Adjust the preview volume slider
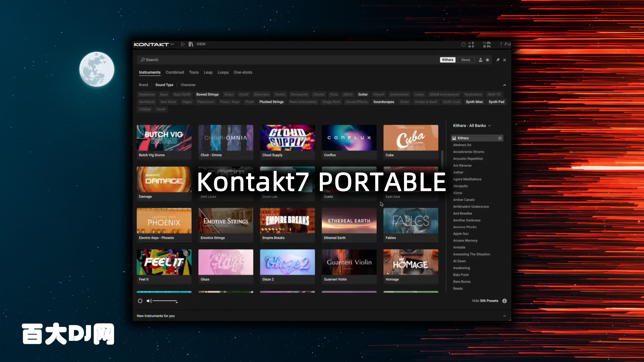Viewport: 644px width, 362px height. 165,301
